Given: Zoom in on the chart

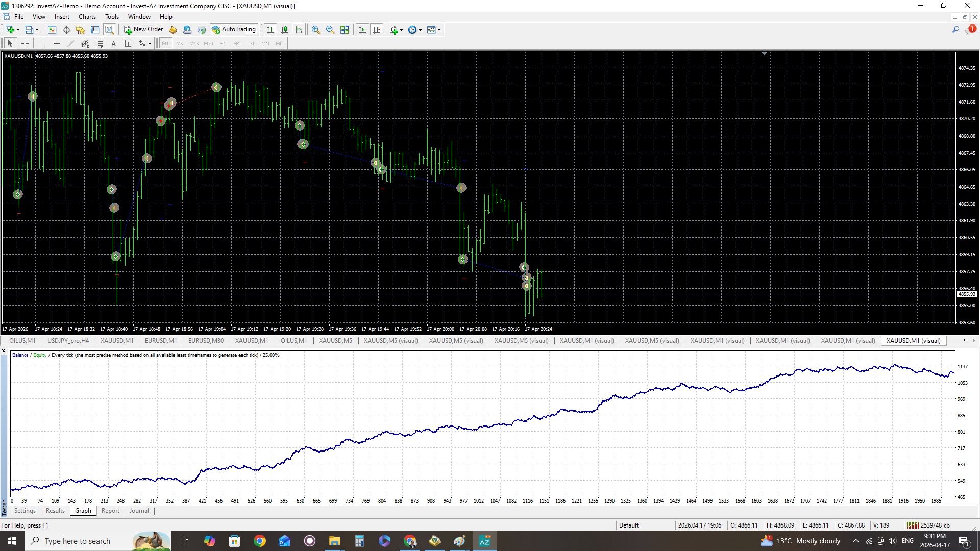Looking at the screenshot, I should [316, 30].
